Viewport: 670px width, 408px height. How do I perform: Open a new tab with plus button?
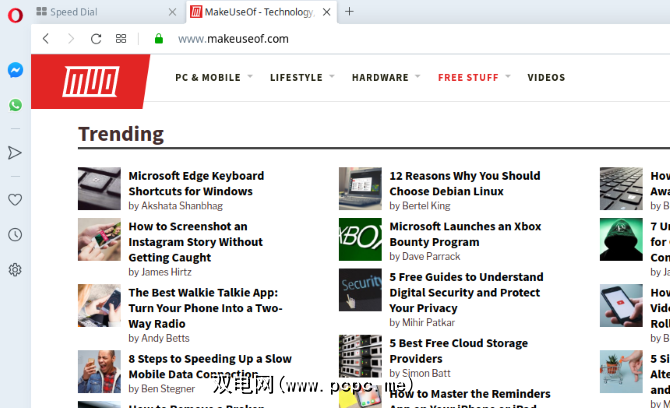pos(349,12)
